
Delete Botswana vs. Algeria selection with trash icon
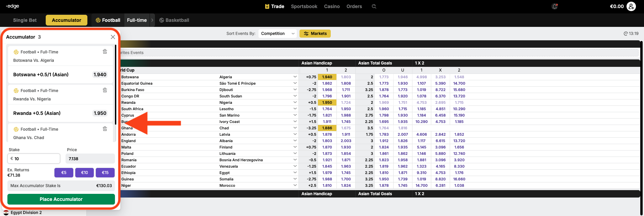coord(105,52)
